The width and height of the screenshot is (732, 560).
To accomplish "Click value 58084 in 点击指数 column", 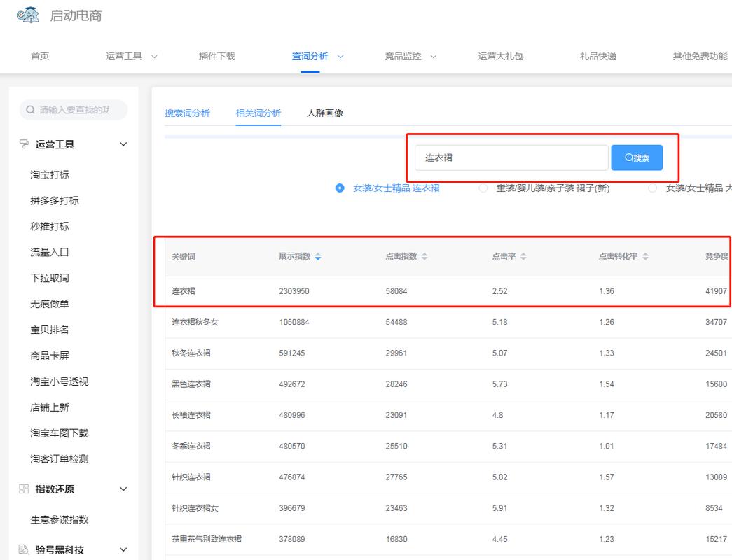I will pos(396,291).
